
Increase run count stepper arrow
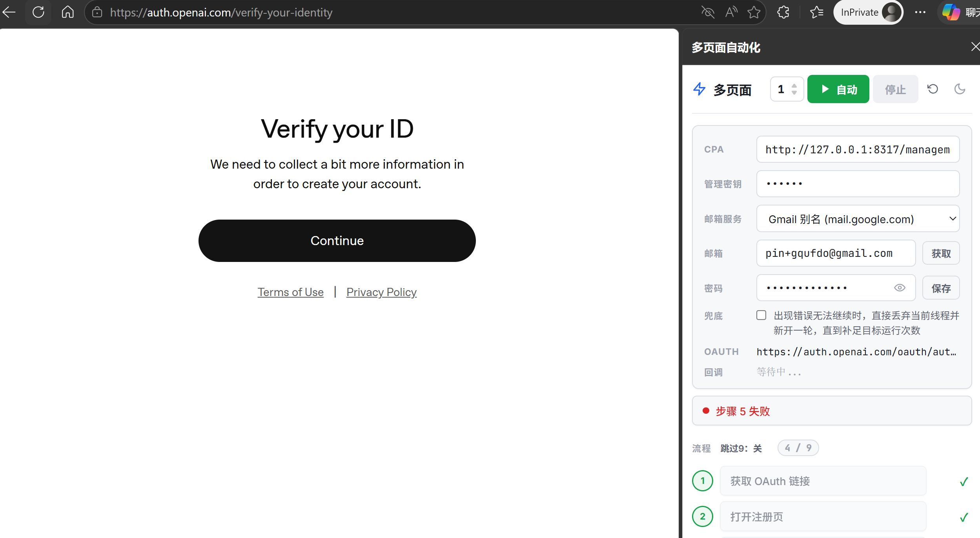pos(794,85)
